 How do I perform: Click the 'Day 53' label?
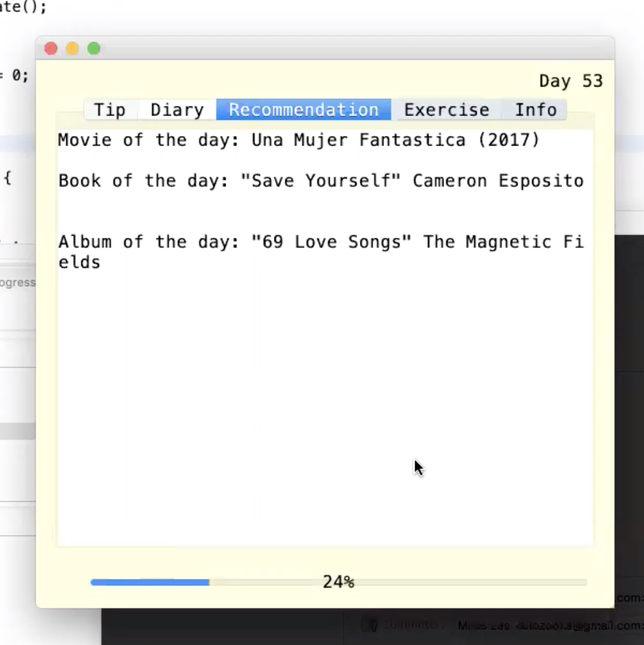[x=571, y=81]
